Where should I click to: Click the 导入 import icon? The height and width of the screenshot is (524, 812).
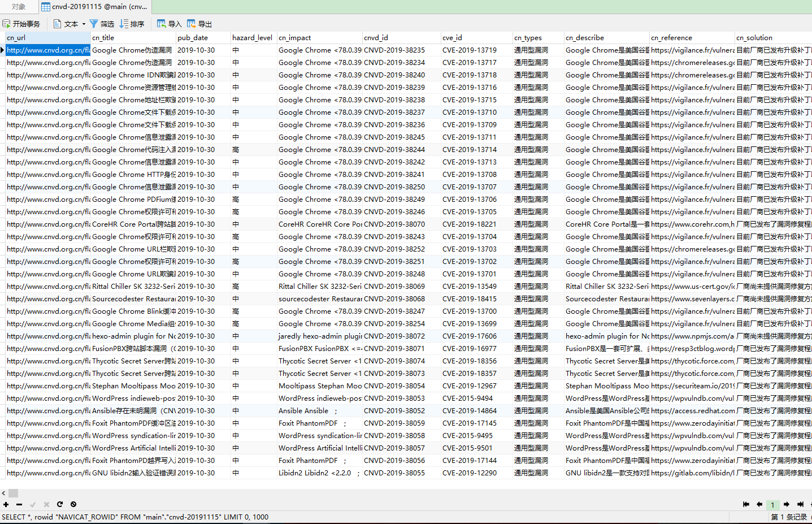pos(162,24)
